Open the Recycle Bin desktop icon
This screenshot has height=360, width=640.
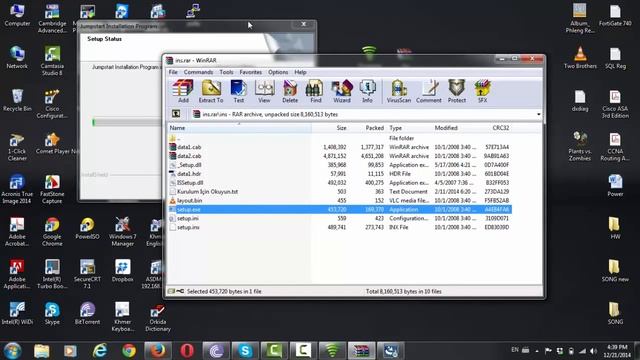[x=17, y=100]
